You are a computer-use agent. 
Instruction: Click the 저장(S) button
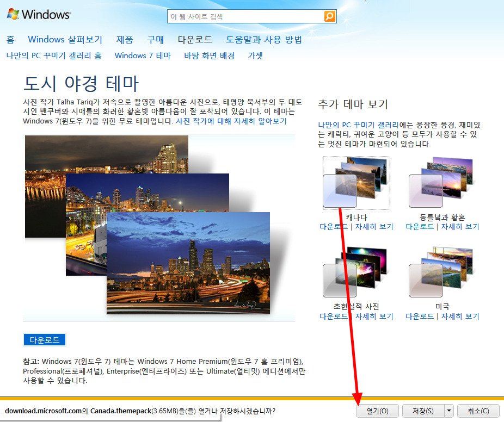pos(423,411)
